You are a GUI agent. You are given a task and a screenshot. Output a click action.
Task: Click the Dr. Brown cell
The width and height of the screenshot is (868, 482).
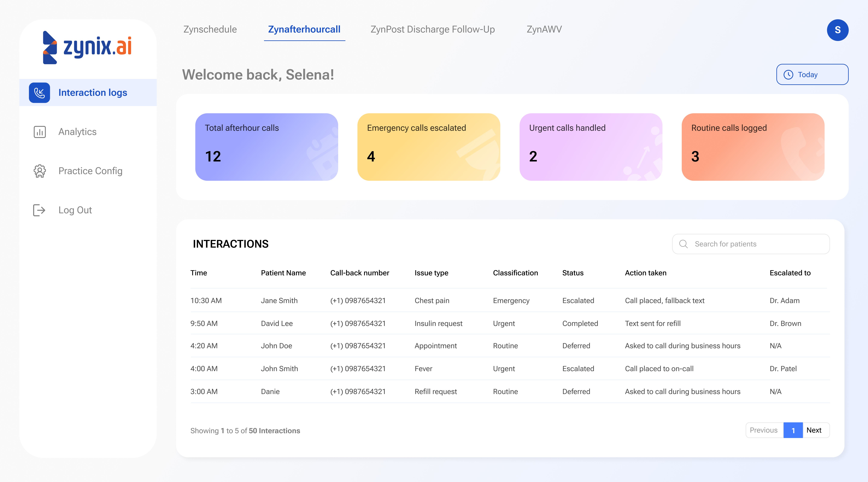(x=785, y=323)
